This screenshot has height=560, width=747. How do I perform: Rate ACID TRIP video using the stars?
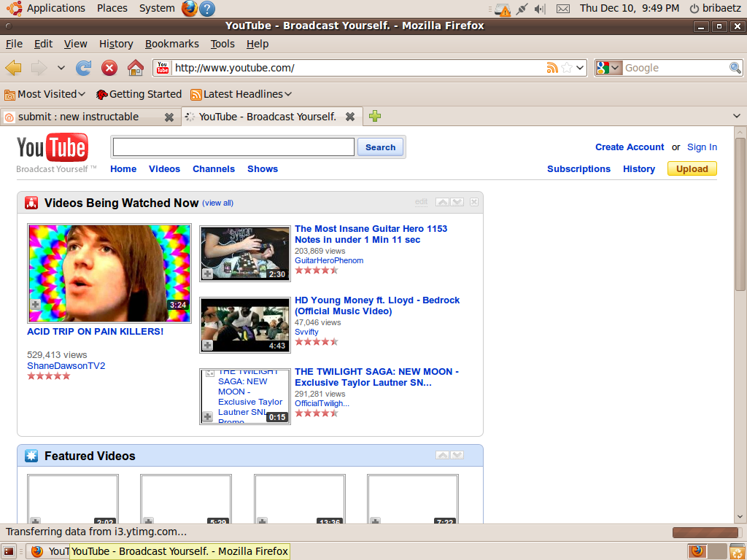coord(48,376)
